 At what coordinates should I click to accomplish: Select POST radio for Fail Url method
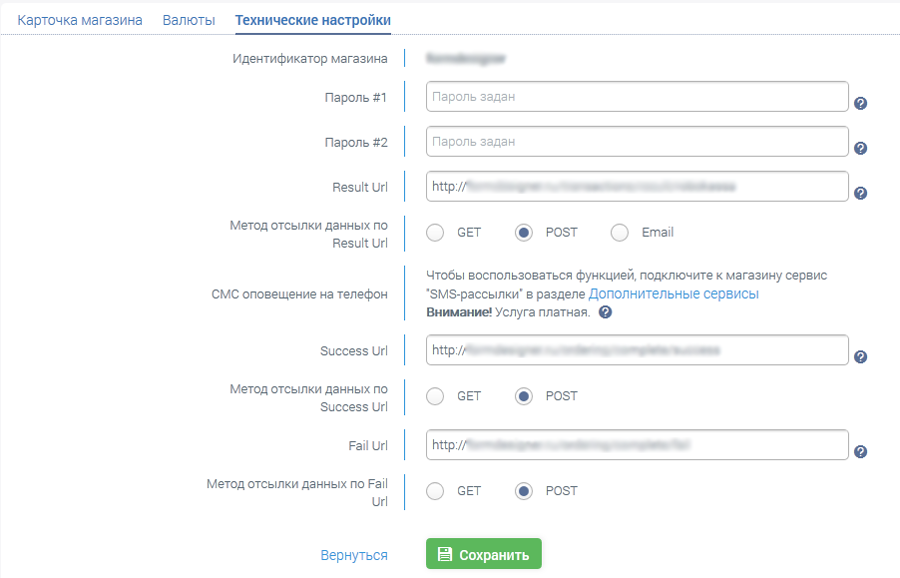(523, 491)
